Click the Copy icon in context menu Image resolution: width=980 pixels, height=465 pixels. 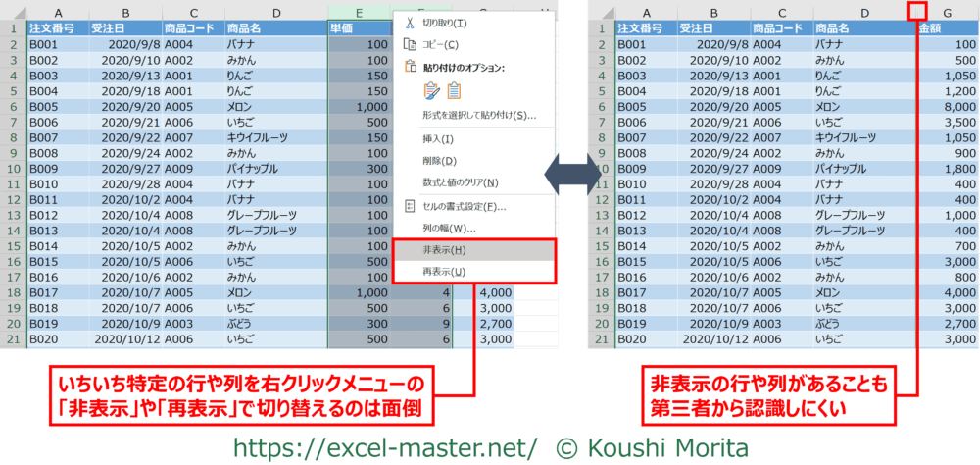tap(411, 45)
